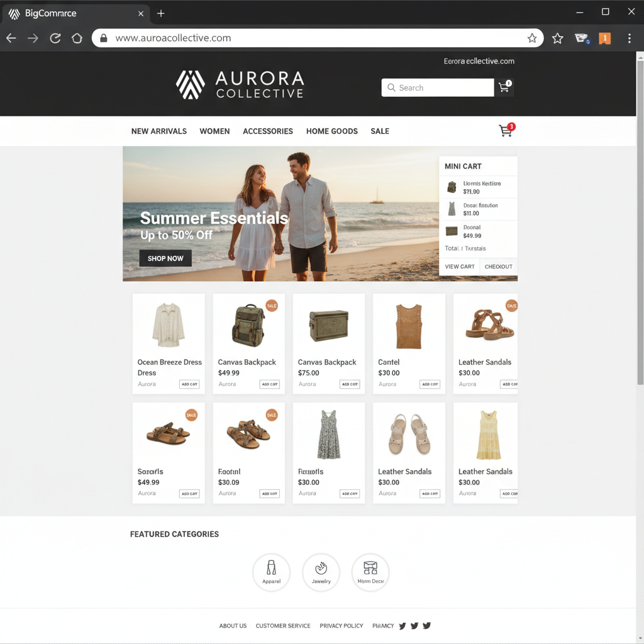
Task: Click the Apparel category icon
Action: click(x=271, y=572)
